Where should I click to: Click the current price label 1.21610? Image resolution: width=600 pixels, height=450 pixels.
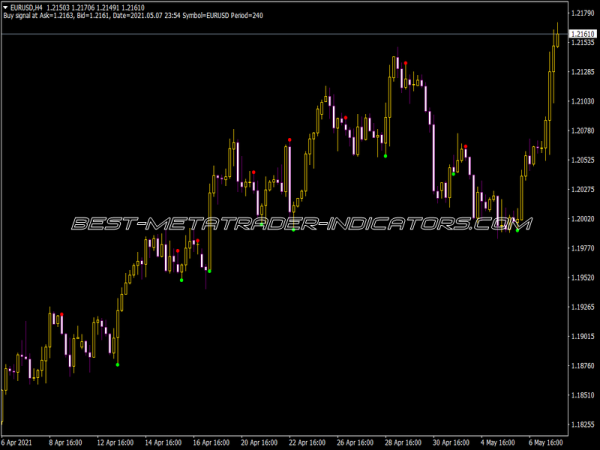[x=582, y=35]
